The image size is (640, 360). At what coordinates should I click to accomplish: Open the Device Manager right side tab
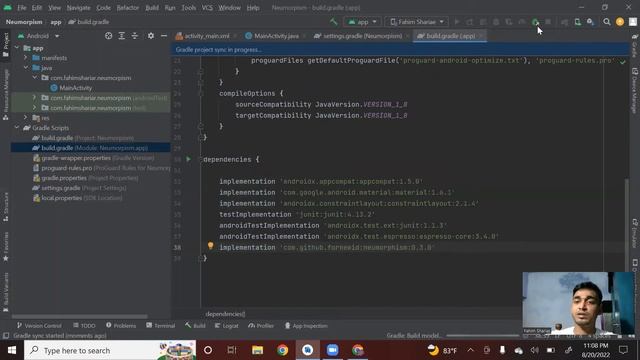coord(635,90)
